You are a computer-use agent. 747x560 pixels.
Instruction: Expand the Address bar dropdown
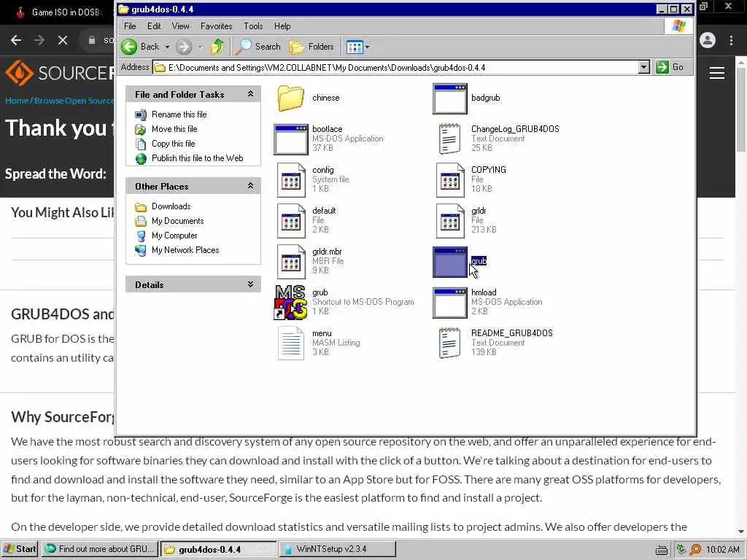643,67
